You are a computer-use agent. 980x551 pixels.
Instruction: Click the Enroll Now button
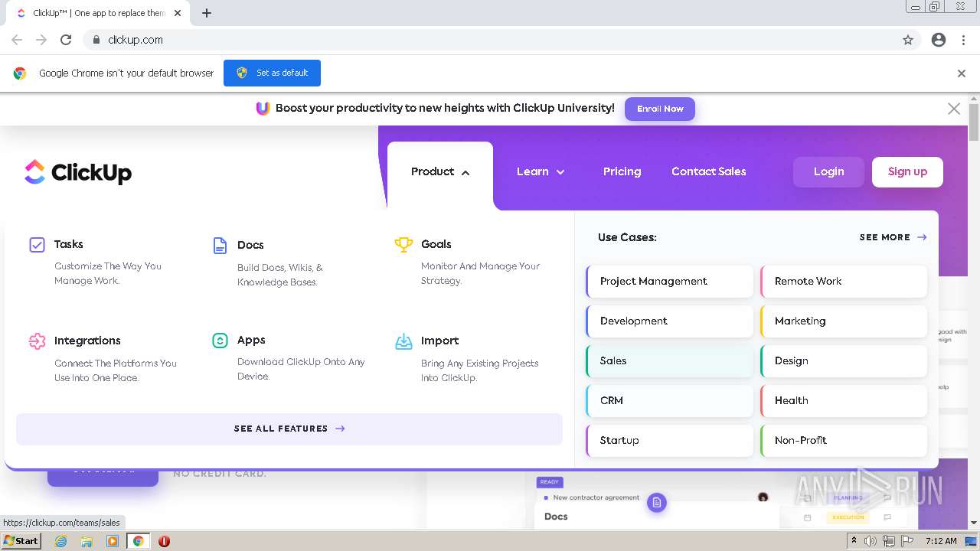tap(660, 109)
